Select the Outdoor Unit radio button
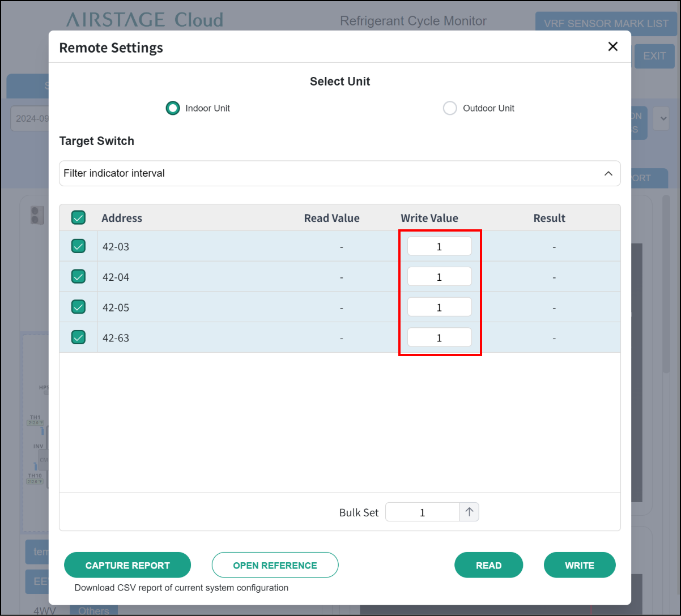The image size is (681, 616). [x=450, y=108]
